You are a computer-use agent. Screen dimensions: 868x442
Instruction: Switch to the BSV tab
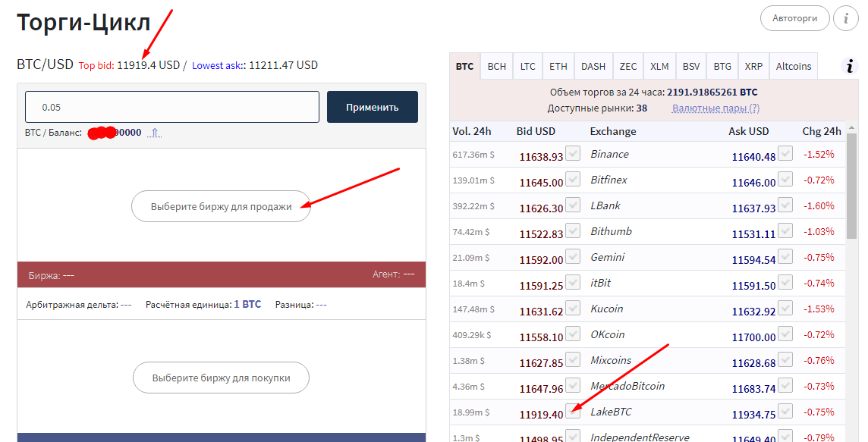tap(691, 67)
